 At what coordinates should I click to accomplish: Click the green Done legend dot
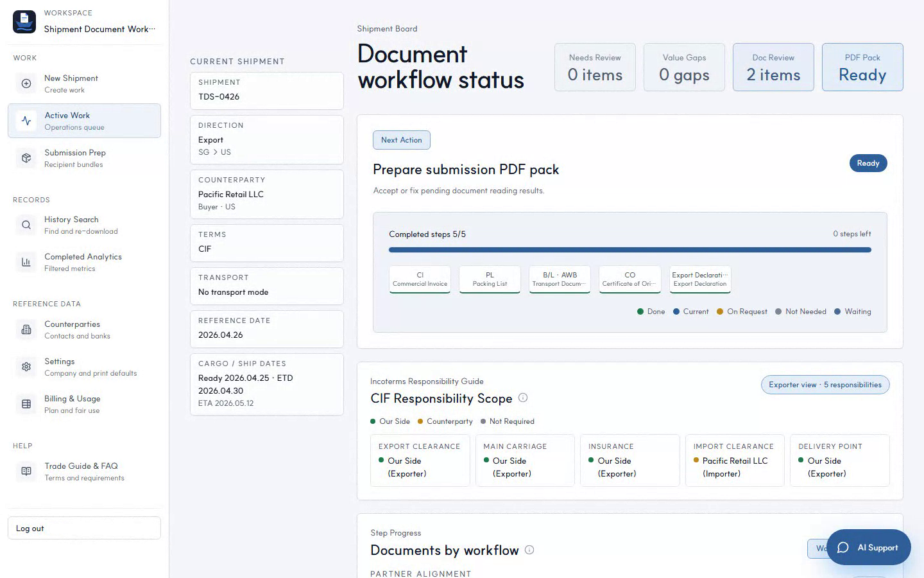tap(640, 311)
